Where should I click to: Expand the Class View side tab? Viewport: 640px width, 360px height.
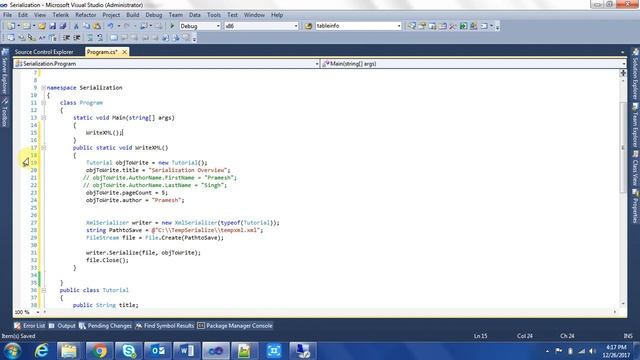(636, 168)
